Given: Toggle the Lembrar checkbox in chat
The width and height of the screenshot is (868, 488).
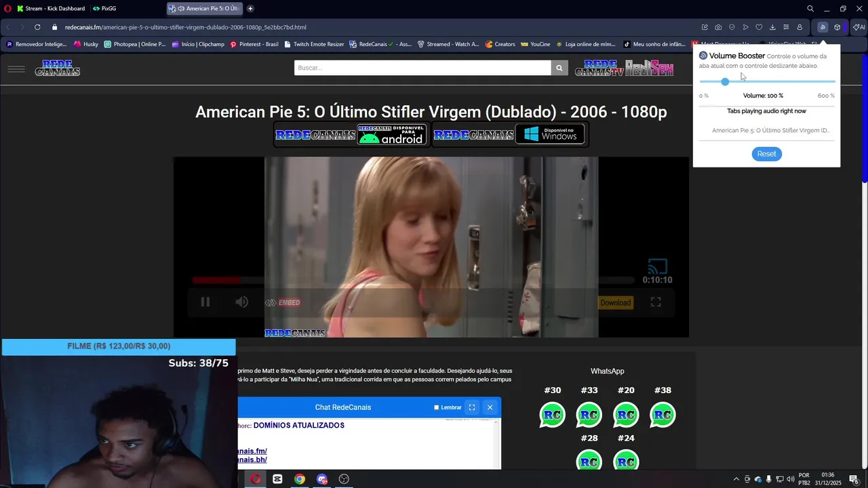Looking at the screenshot, I should (x=437, y=407).
